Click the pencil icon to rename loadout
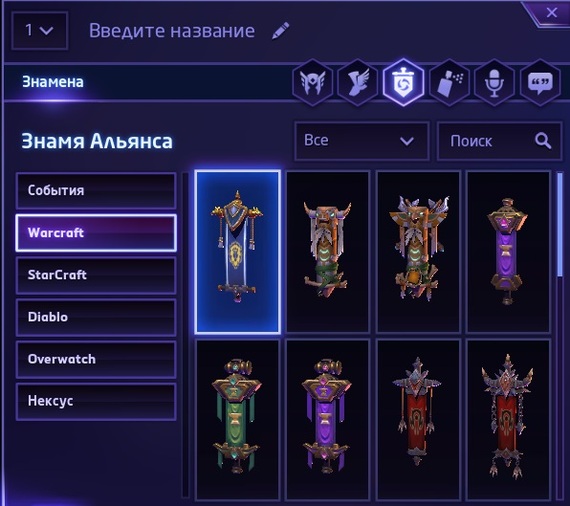Screen dimensions: 570x506 281,31
